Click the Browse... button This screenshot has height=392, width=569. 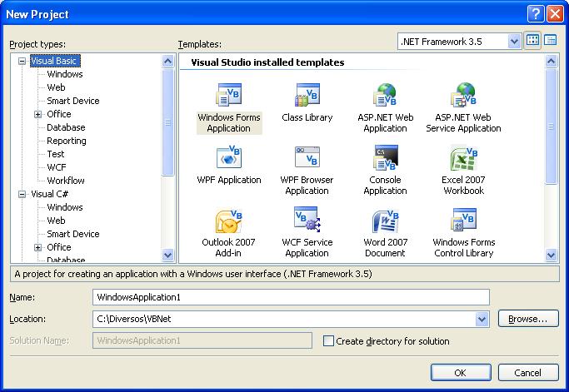[527, 319]
